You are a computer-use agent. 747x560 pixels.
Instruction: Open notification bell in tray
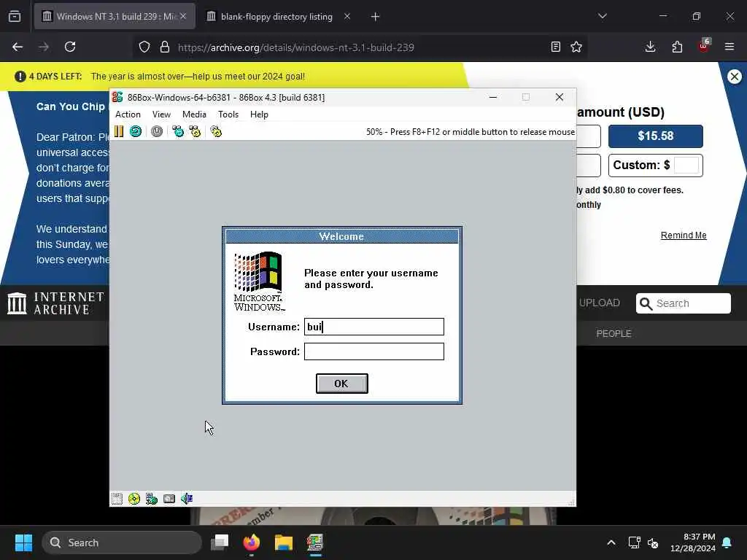click(x=727, y=542)
